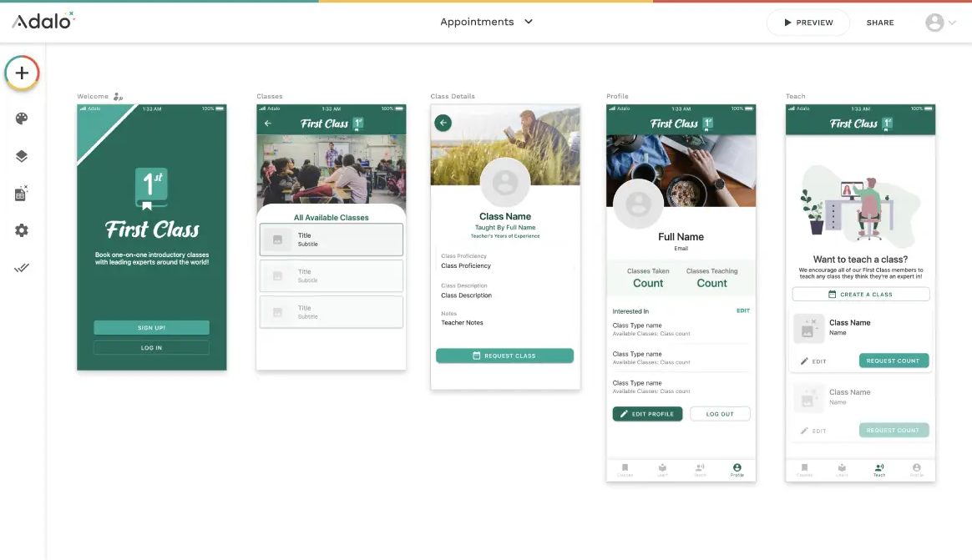Click the first REQUEST COUNT button on Teach
Viewport: 972px width, 560px height.
point(894,361)
